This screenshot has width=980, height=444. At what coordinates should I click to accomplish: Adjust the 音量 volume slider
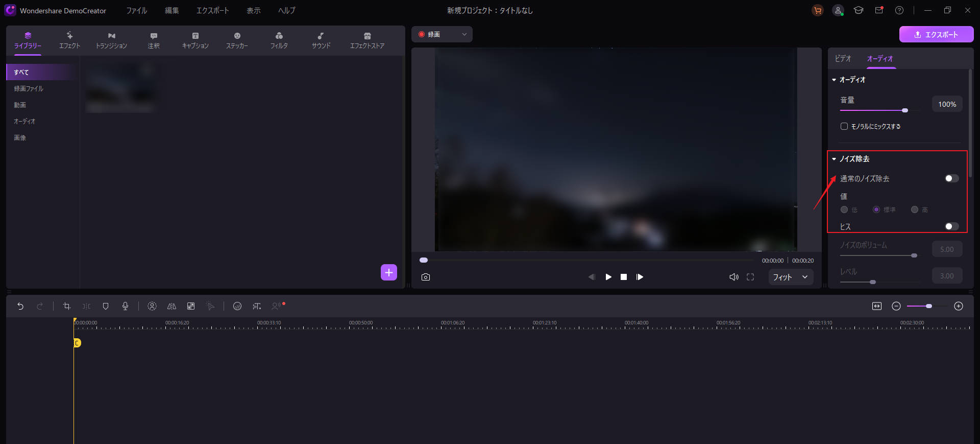905,110
